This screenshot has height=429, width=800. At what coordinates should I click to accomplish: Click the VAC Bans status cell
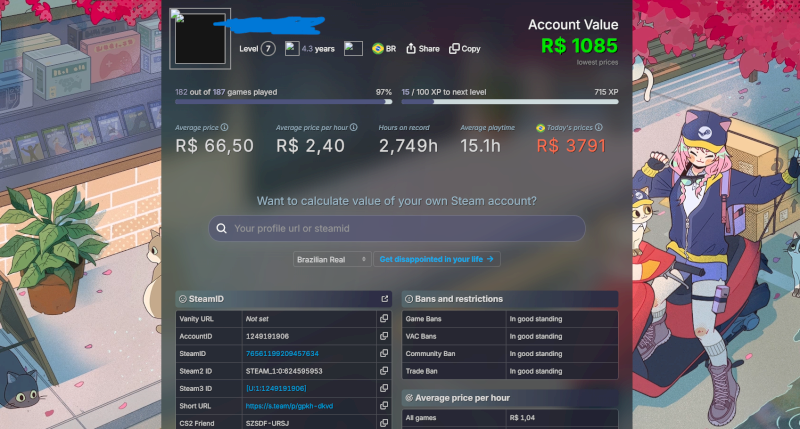click(561, 336)
